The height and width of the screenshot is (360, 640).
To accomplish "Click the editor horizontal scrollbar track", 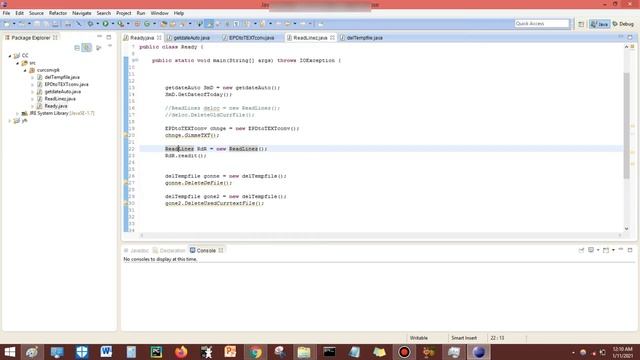I will 381,236.
